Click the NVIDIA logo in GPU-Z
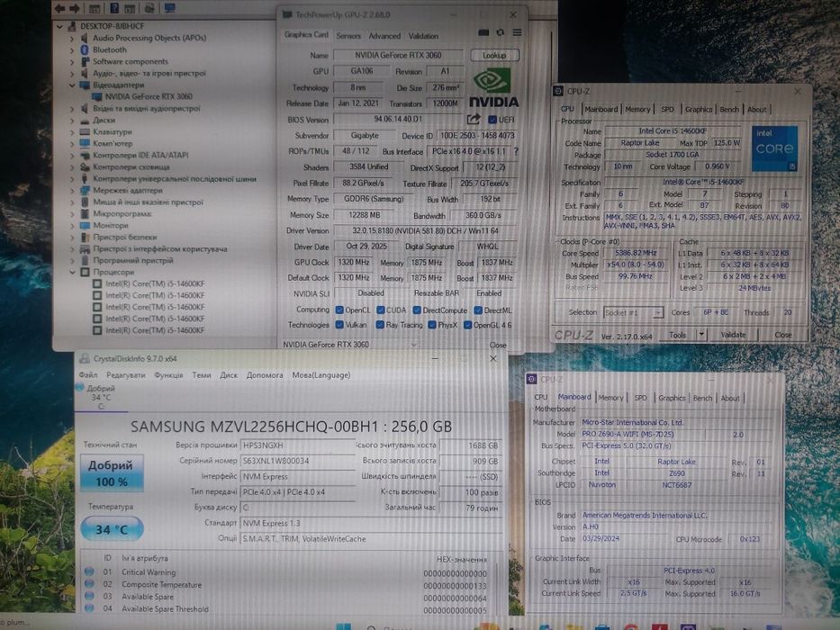This screenshot has width=840, height=630. click(x=492, y=88)
